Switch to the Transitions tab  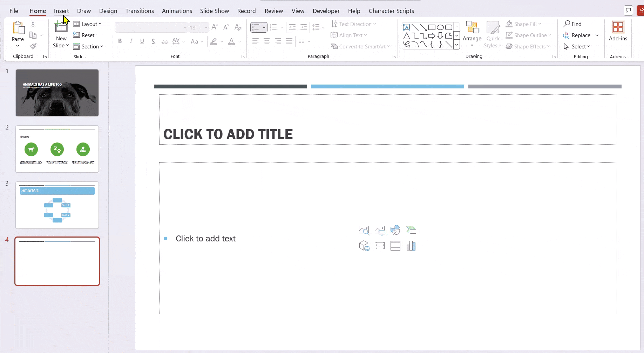pyautogui.click(x=140, y=11)
